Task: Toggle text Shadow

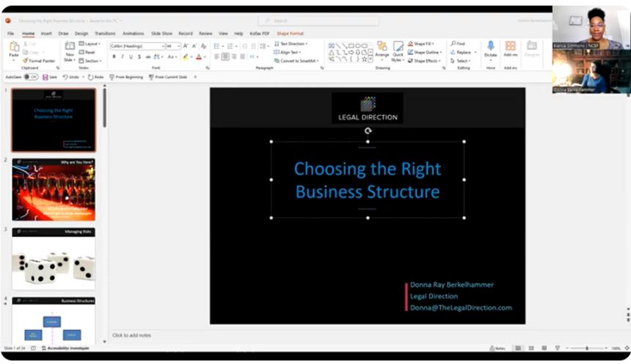Action: point(139,57)
